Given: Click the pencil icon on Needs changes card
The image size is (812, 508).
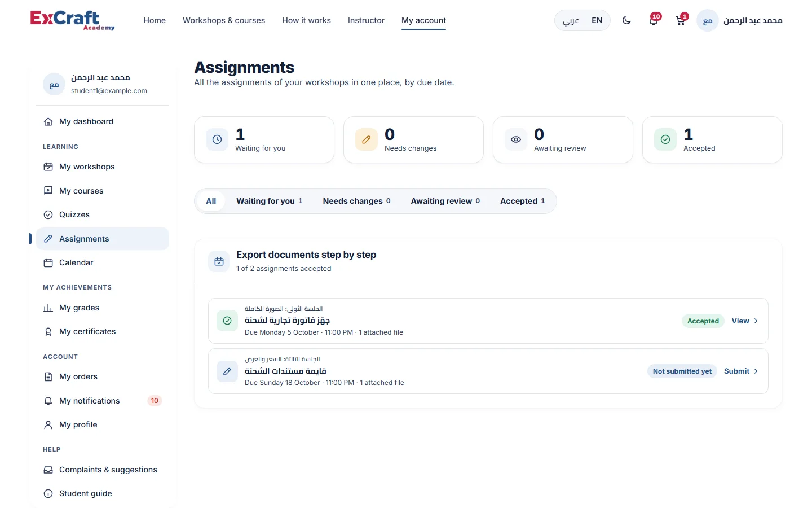Looking at the screenshot, I should tap(367, 139).
